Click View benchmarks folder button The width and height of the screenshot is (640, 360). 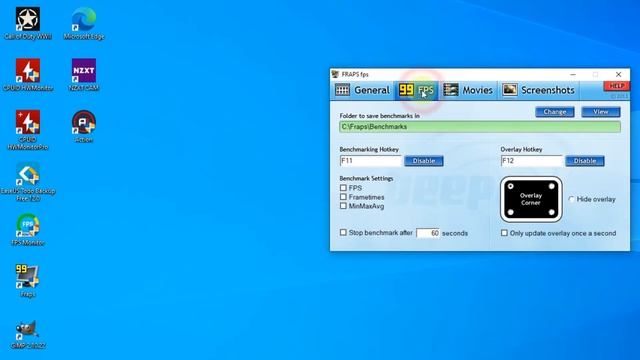click(601, 112)
